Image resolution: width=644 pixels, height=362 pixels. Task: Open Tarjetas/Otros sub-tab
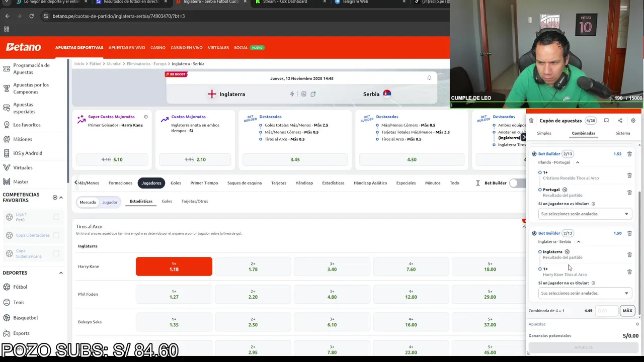tap(195, 201)
